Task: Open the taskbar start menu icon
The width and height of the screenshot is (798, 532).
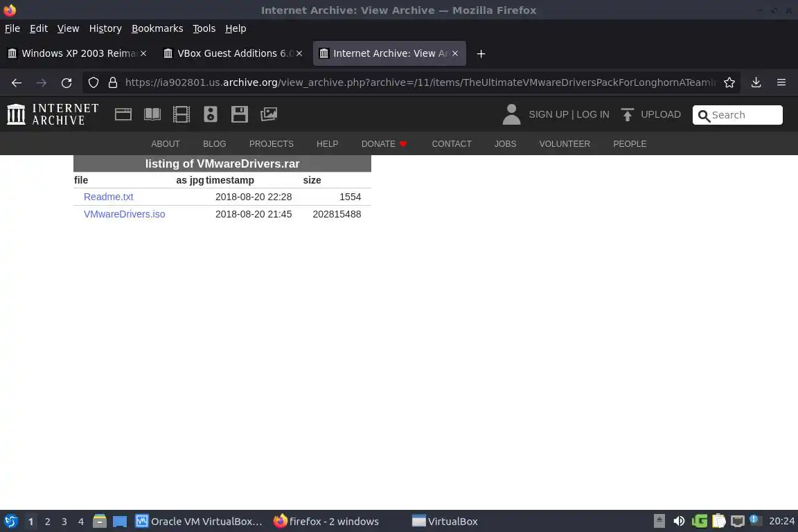Action: click(x=10, y=522)
